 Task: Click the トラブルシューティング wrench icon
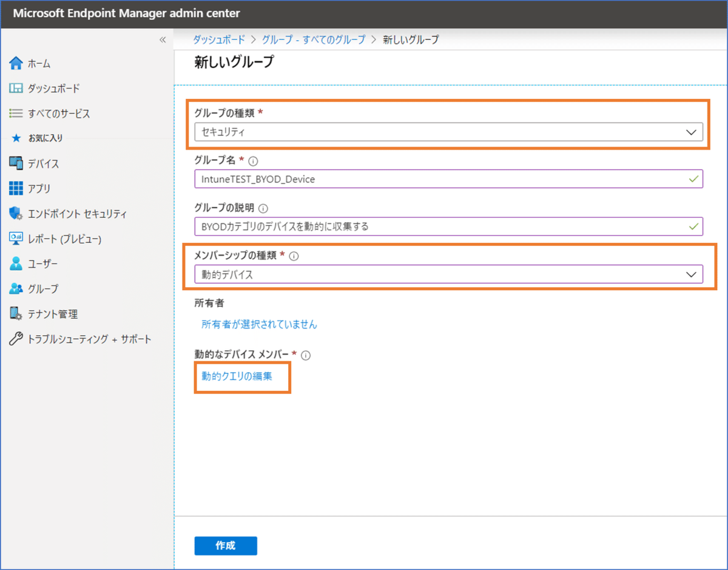pyautogui.click(x=16, y=339)
